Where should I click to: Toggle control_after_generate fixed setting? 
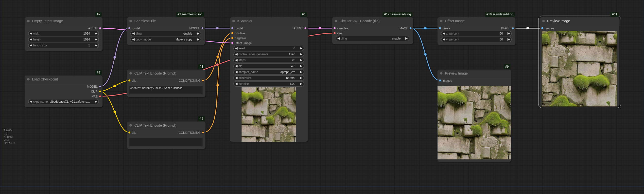point(268,54)
